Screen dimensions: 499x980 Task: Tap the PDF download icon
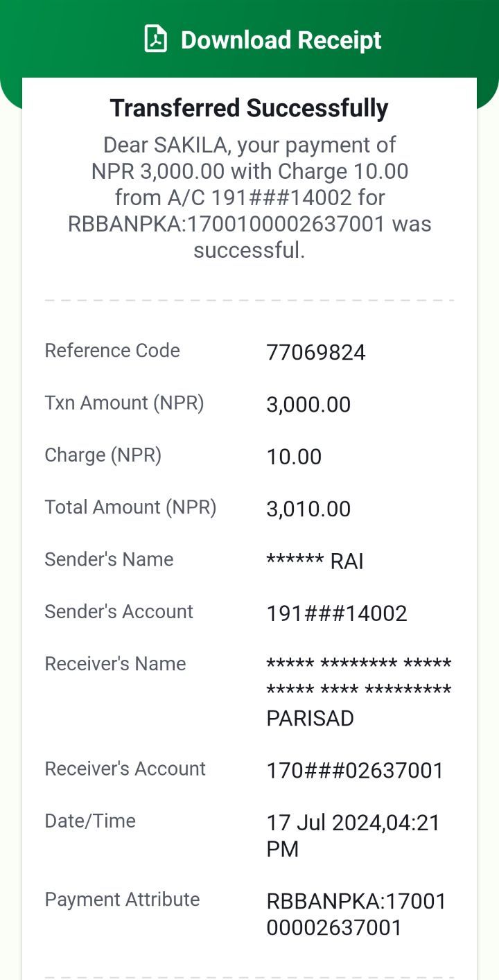point(156,40)
